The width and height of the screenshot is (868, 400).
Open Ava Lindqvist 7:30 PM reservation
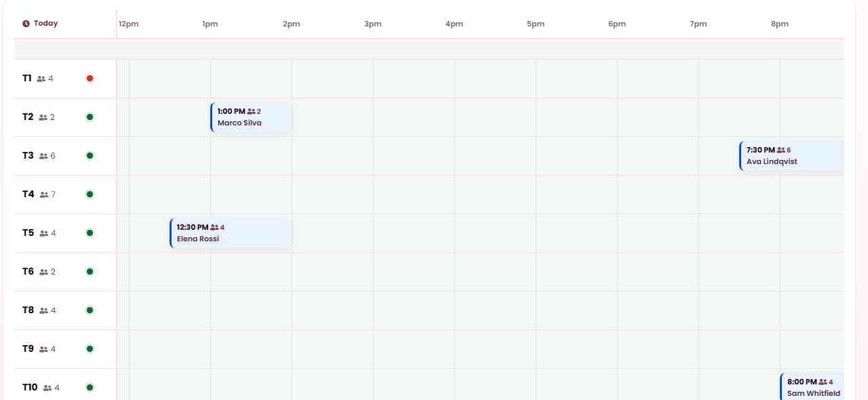pos(792,156)
